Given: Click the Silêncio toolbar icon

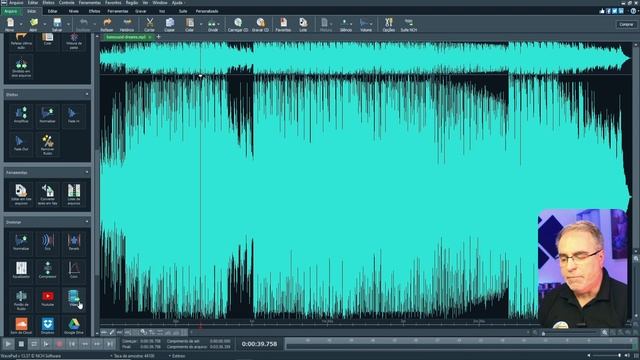Looking at the screenshot, I should [345, 23].
